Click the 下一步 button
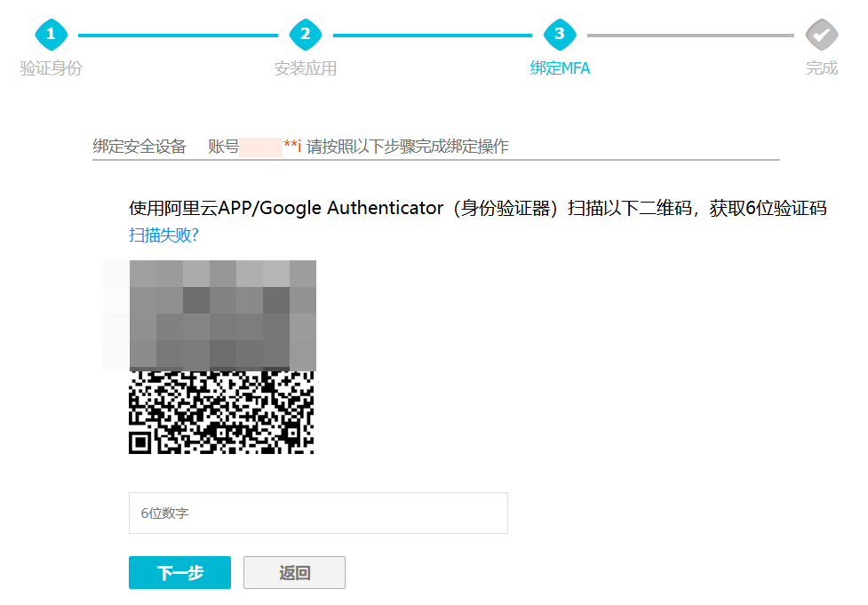 (180, 572)
